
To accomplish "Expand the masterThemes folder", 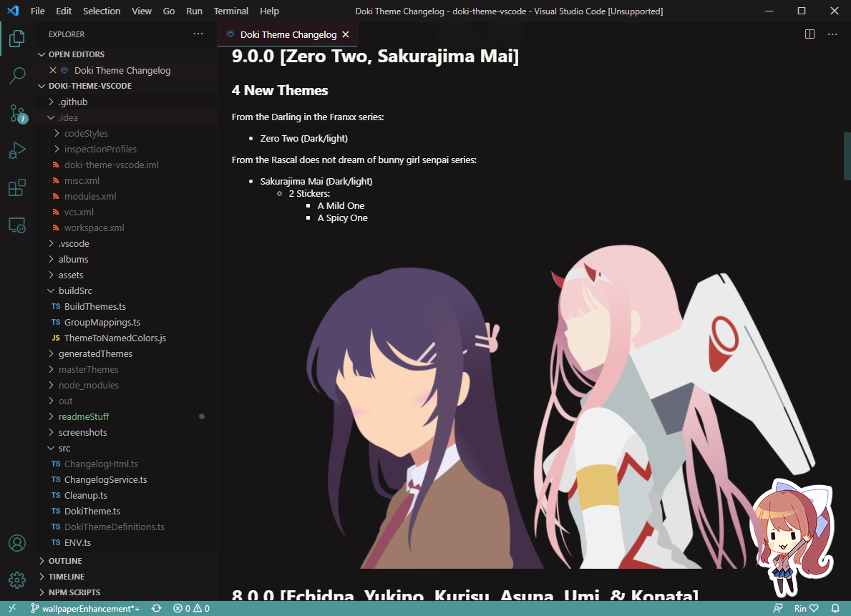I will pos(125,369).
